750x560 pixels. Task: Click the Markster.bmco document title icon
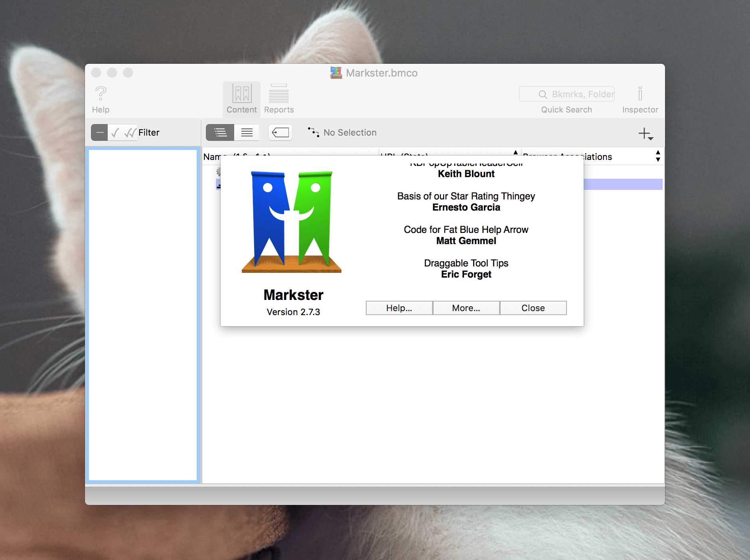[x=336, y=73]
